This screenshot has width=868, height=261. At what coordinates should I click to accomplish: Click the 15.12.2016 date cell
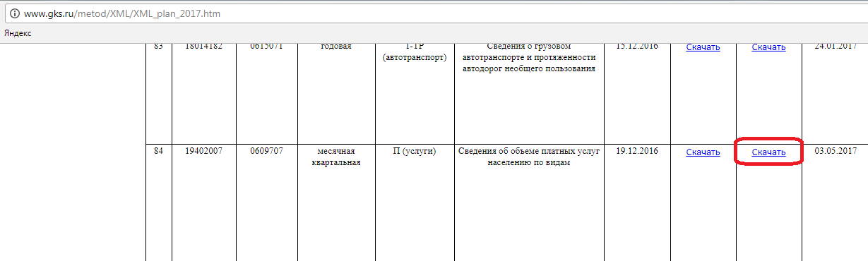click(637, 47)
